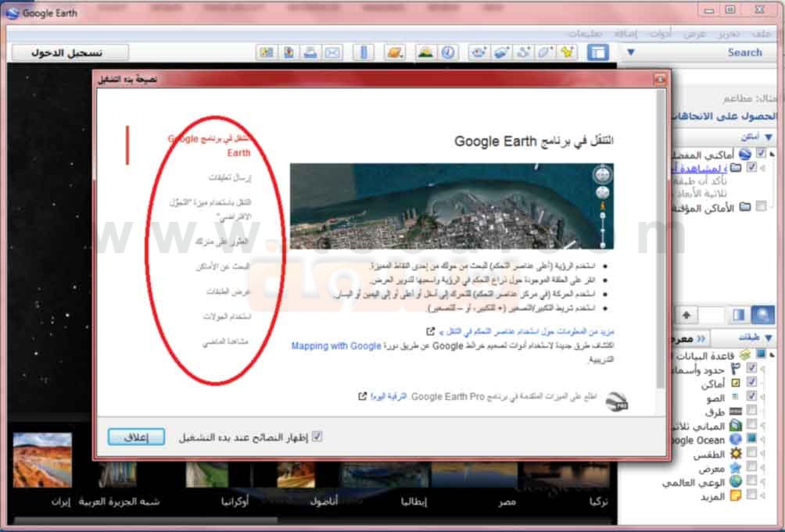Click the star icon of معرض layer

[x=736, y=467]
